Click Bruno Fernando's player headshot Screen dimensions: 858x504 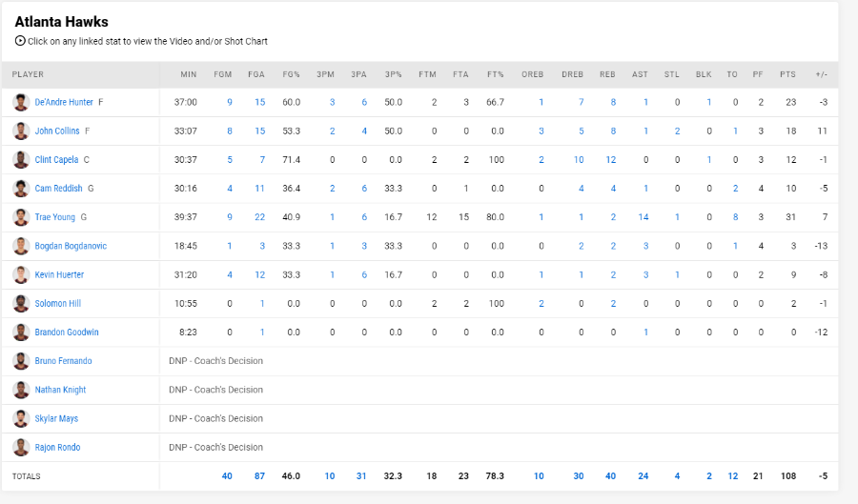click(21, 361)
